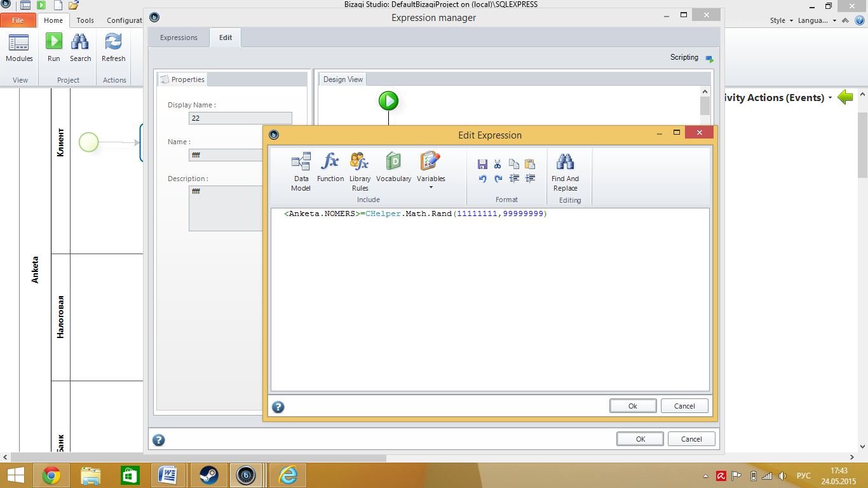Screen dimensions: 868x488
Task: Open the Data Model tool
Action: (301, 172)
